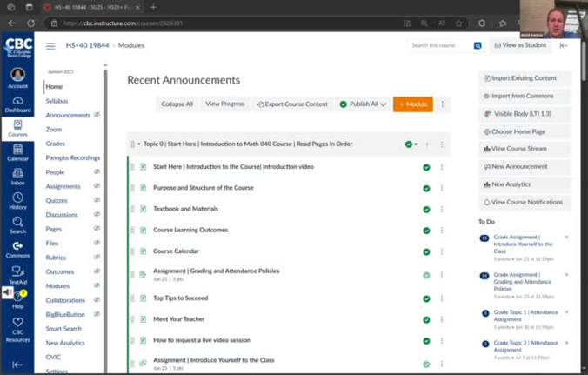Viewport: 588px width, 375px height.
Task: Toggle publish status of Textbook and Materials
Action: pos(426,209)
